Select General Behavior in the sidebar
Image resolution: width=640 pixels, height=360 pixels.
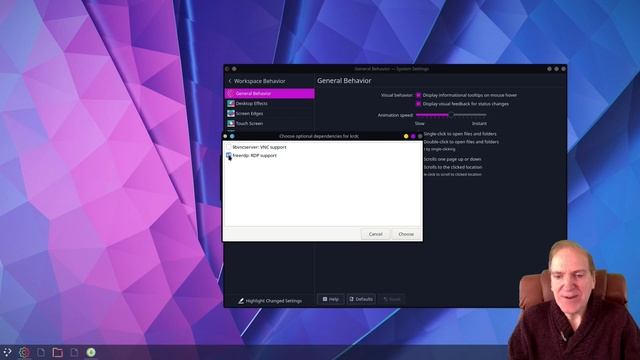pyautogui.click(x=270, y=93)
